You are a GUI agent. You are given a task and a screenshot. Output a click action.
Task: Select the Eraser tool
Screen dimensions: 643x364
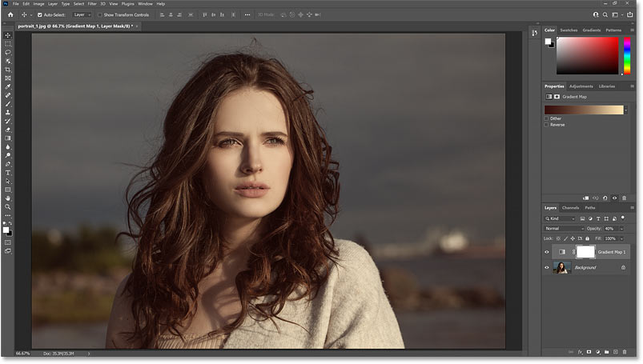[x=8, y=130]
